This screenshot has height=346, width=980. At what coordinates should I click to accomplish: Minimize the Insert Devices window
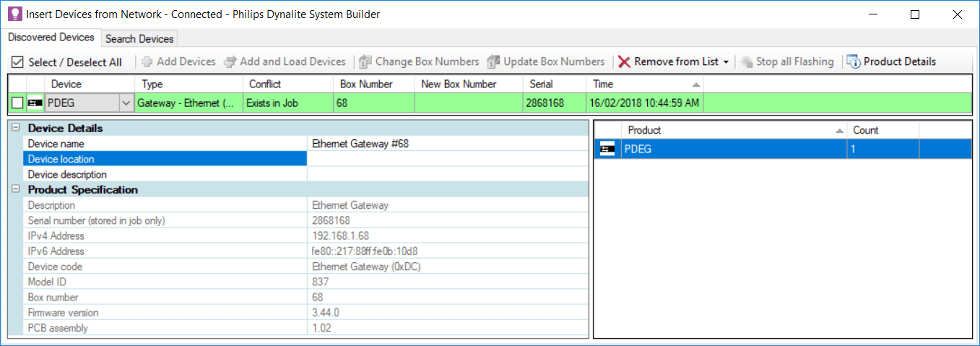[873, 14]
